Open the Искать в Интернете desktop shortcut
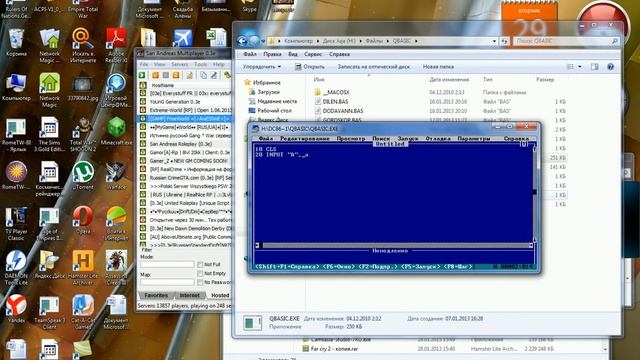Image resolution: width=640 pixels, height=360 pixels. [x=83, y=46]
